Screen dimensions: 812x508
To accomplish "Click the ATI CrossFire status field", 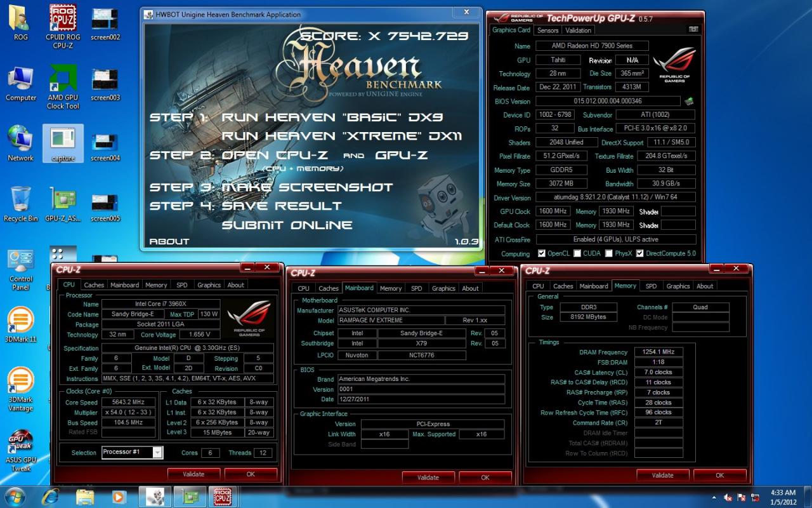I will [616, 239].
